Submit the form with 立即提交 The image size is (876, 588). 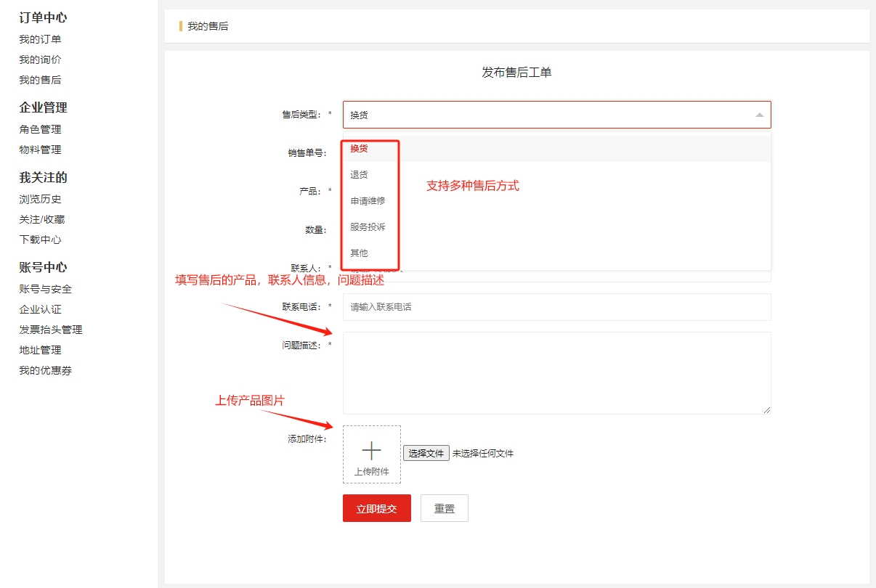377,508
